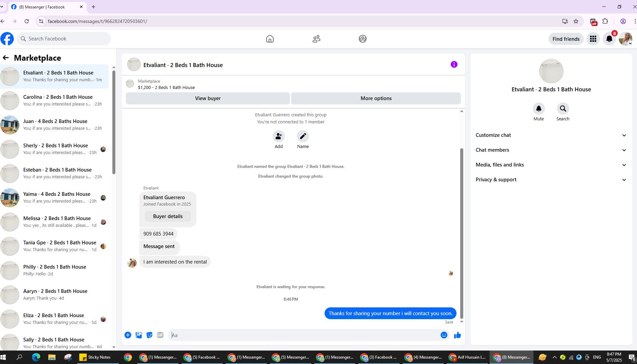
Task: Open new browser tab with plus button
Action: 93,7
